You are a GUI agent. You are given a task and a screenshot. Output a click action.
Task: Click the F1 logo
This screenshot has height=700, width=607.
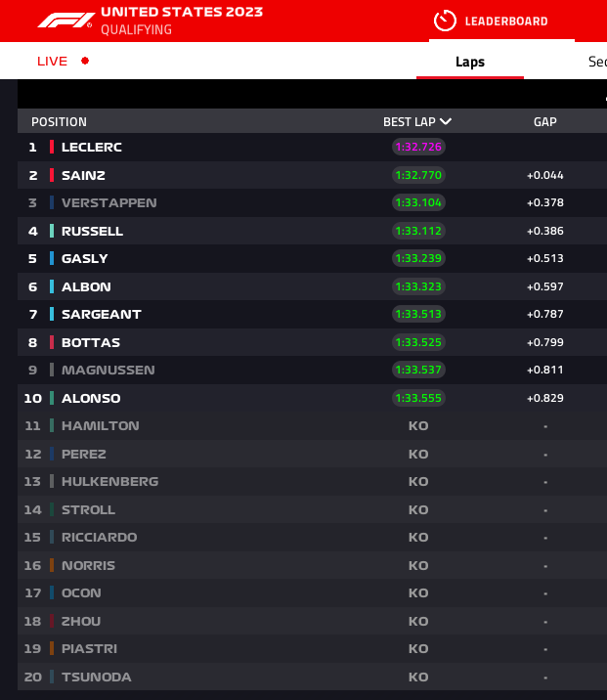tap(65, 20)
